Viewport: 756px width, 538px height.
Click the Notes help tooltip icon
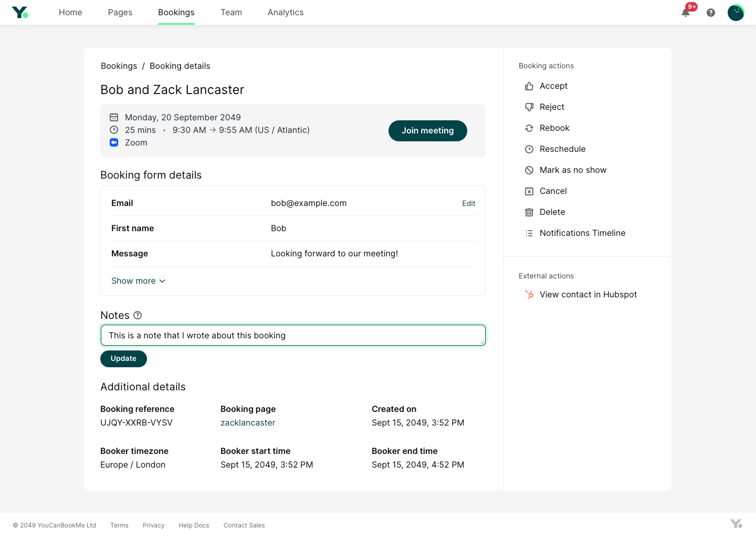click(138, 315)
